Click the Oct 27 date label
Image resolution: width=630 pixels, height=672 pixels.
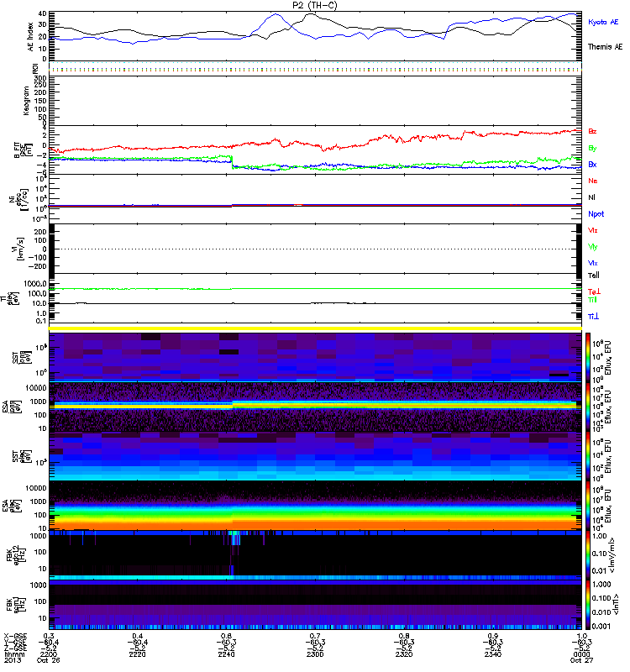click(x=581, y=660)
